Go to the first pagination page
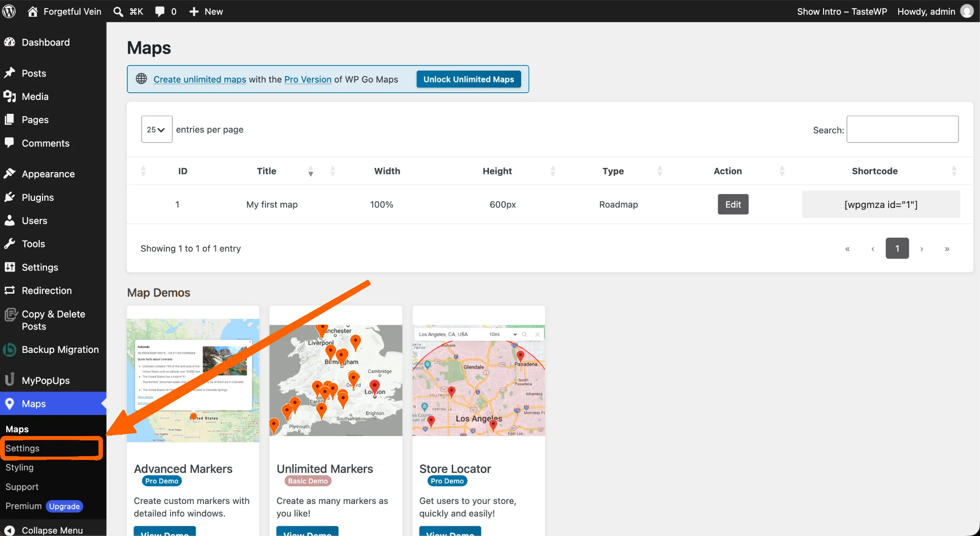 coord(847,249)
